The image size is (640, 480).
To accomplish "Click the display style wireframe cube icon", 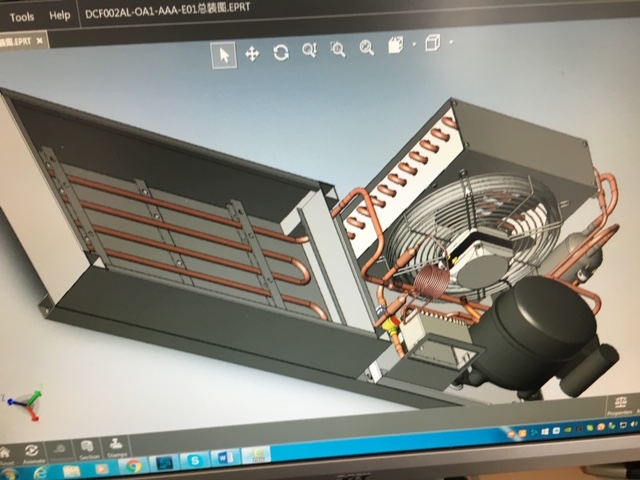I will pyautogui.click(x=433, y=43).
